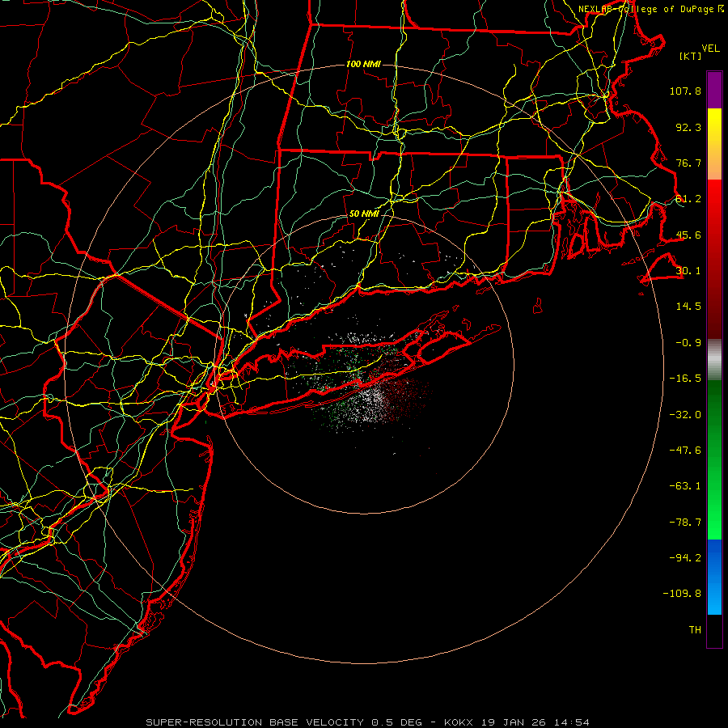Select the 76.7 value on the velocity scale
Image resolution: width=728 pixels, height=728 pixels.
(688, 163)
